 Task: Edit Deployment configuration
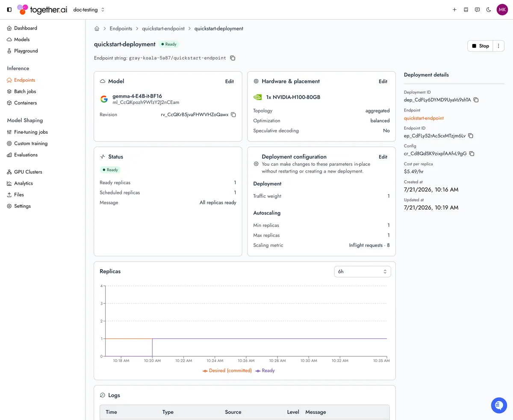point(383,157)
